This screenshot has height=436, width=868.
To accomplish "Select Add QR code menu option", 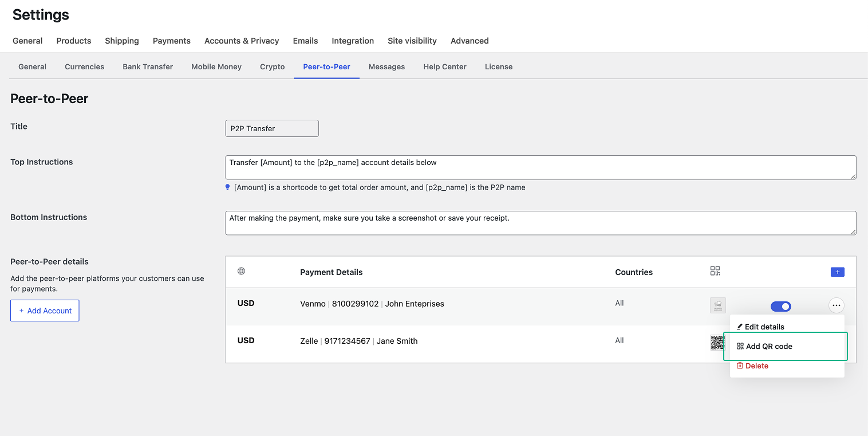I will click(769, 346).
